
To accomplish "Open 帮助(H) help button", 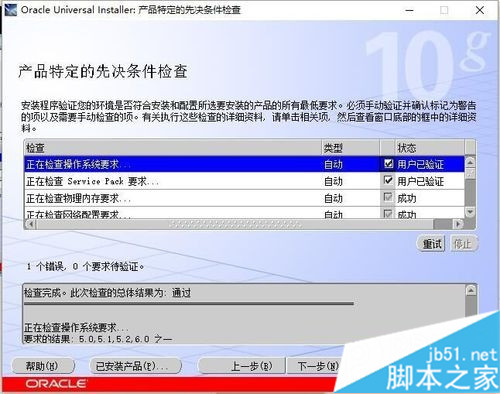I will tap(42, 366).
